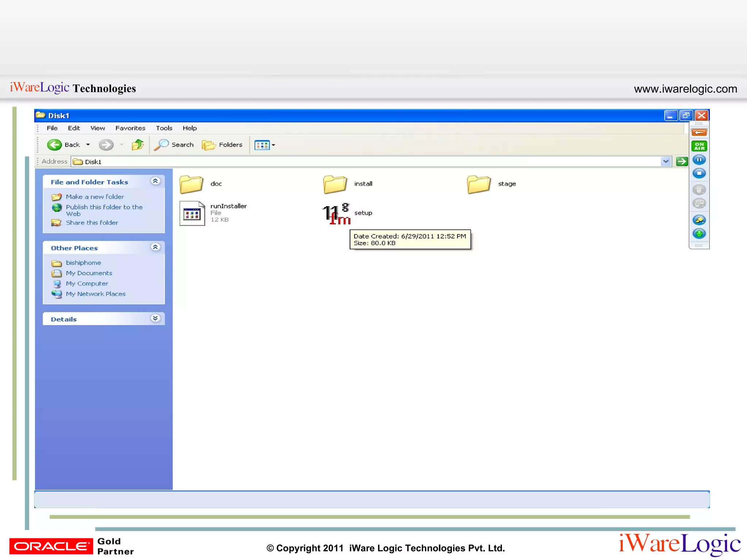Open the highlighter annotation tool
Screen dimensions: 747x560
pos(699,220)
